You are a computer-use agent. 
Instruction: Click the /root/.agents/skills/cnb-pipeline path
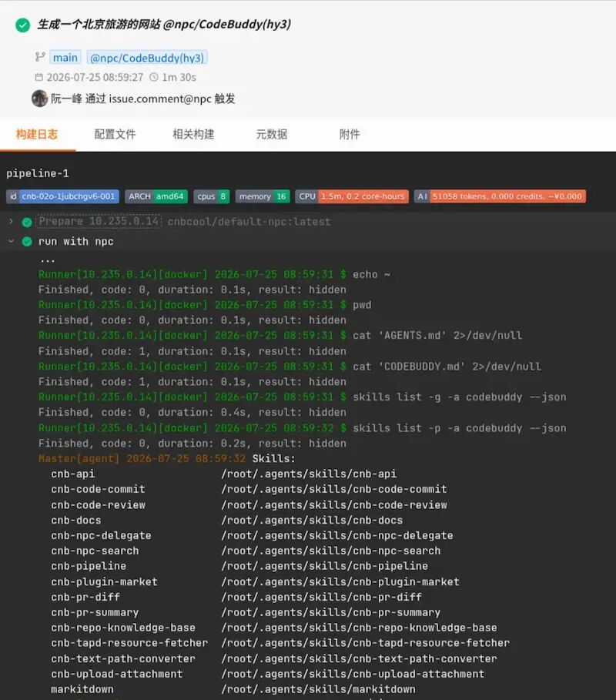[x=324, y=566]
